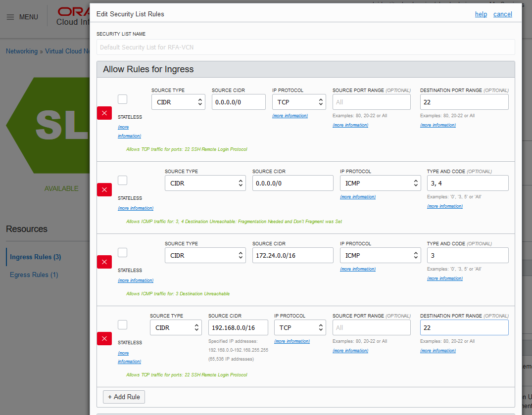Screen dimensions: 532x415
Task: Open Destination Port more information for the 192.168.0.0/16 rule
Action: tap(437, 351)
